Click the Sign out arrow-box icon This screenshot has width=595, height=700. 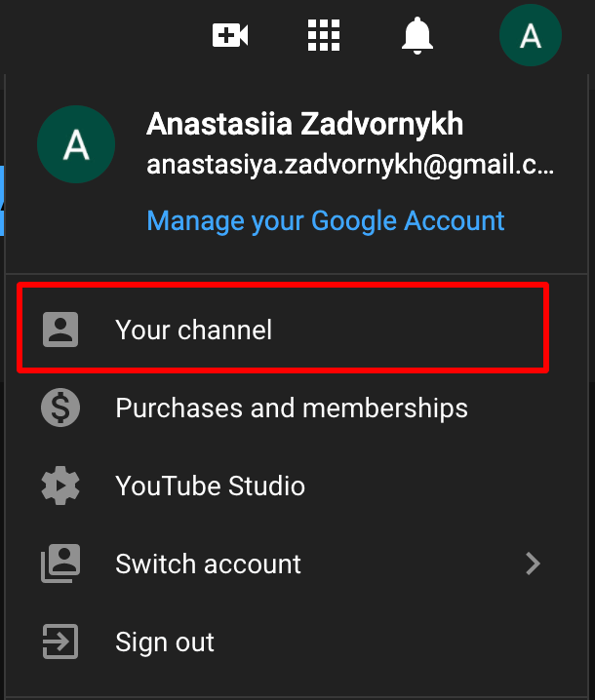[x=60, y=642]
